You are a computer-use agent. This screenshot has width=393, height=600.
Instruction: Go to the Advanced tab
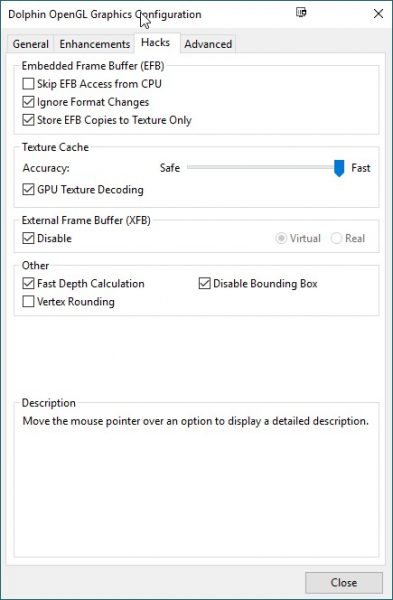click(x=208, y=44)
